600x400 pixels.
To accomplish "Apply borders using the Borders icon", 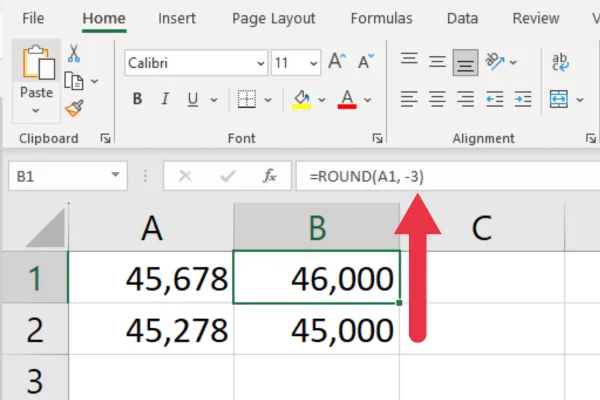I will 247,100.
